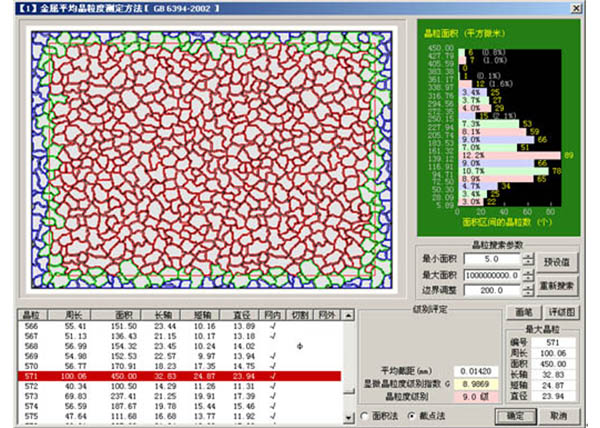Click the 面积 column header

pyautogui.click(x=116, y=315)
